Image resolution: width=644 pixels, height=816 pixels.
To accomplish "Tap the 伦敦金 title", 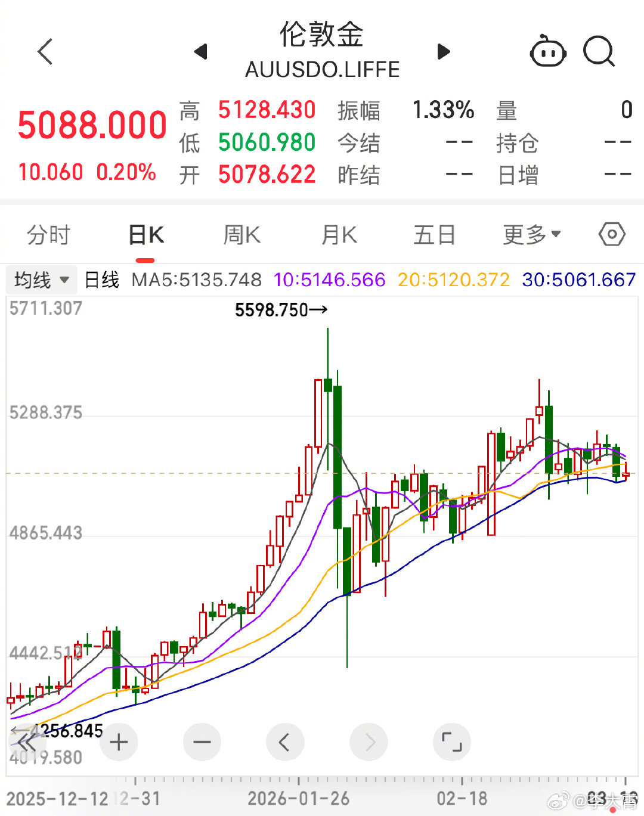I will pyautogui.click(x=321, y=35).
